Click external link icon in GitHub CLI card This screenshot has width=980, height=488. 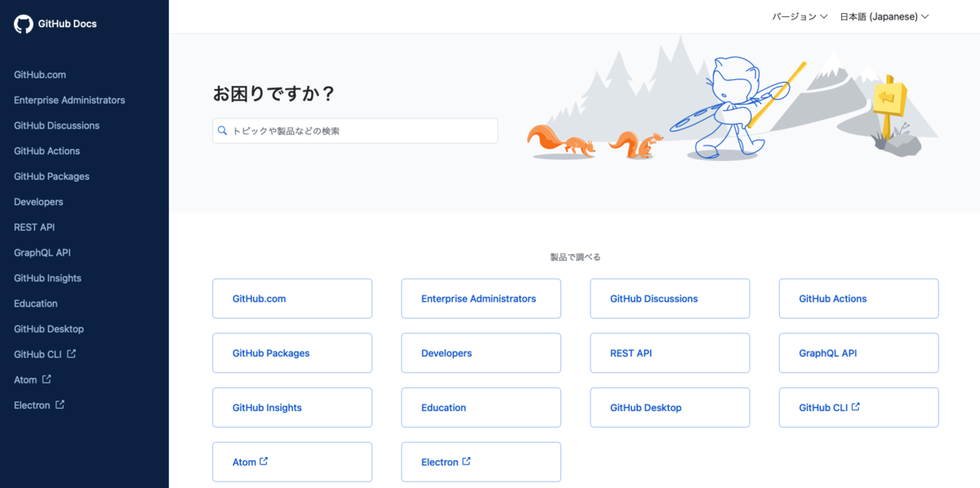pyautogui.click(x=855, y=406)
